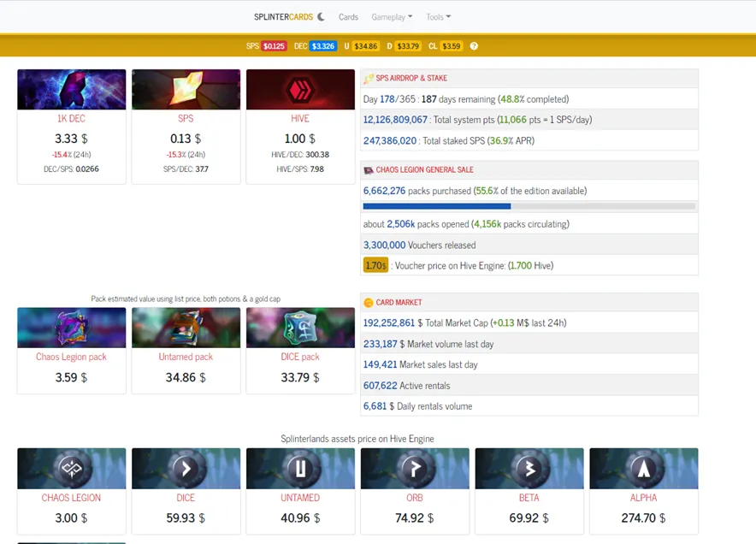The height and width of the screenshot is (544, 756).
Task: Click the BETA asset label
Action: pos(529,498)
